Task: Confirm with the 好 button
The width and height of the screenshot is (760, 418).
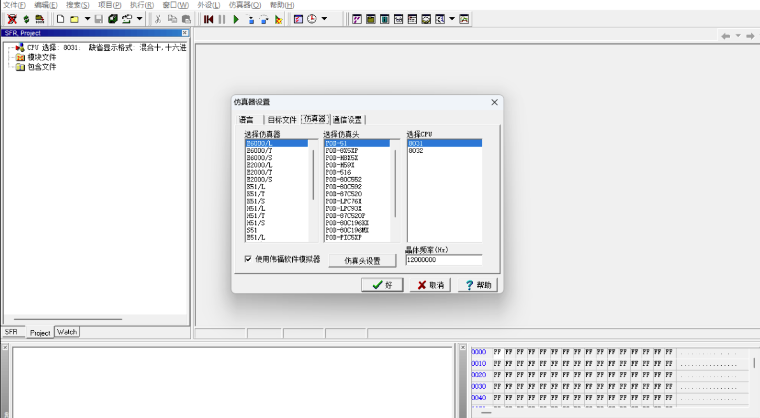Action: pyautogui.click(x=382, y=285)
